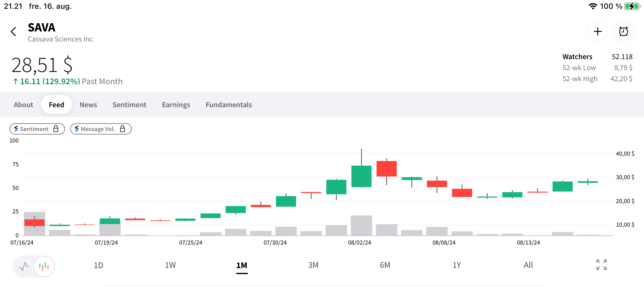The height and width of the screenshot is (287, 644).
Task: Tap the 21.21 clock in status bar
Action: tap(13, 6)
